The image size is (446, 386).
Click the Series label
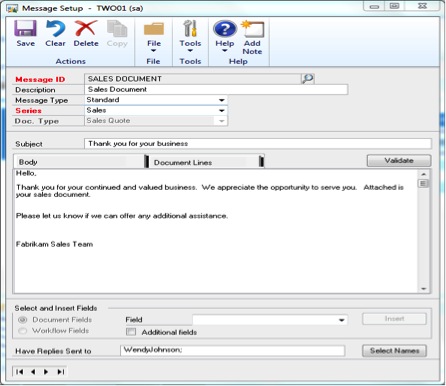tap(28, 111)
